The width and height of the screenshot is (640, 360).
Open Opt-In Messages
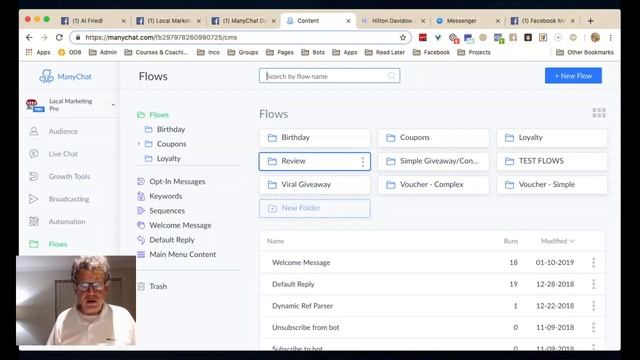177,181
